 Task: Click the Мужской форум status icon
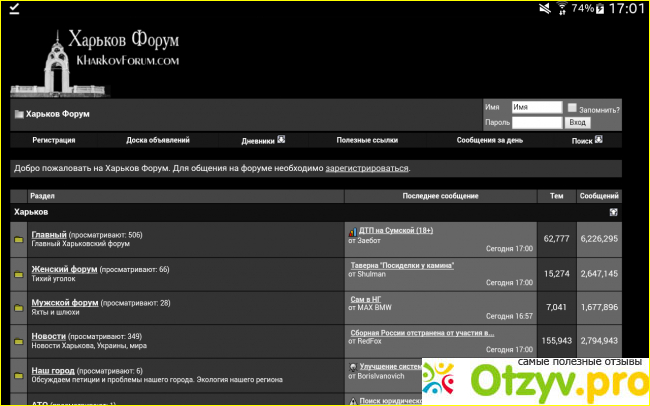coord(18,306)
